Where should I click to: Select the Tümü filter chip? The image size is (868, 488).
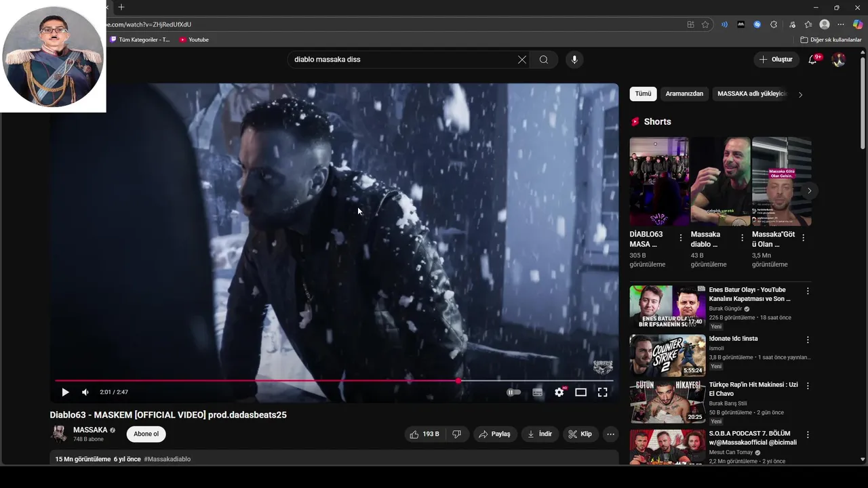643,94
